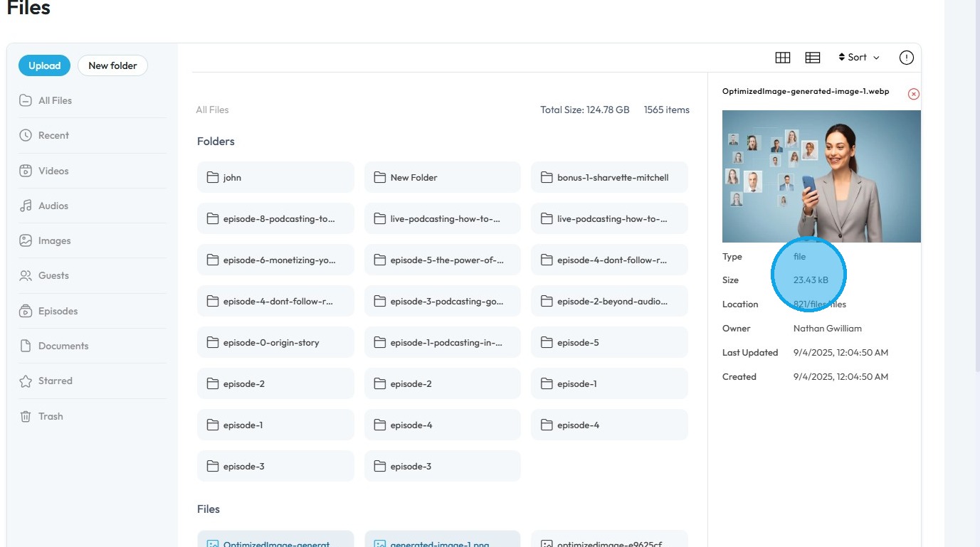Viewport: 980px width, 547px height.
Task: Click the owner name Nathan Gwilliam
Action: 827,328
